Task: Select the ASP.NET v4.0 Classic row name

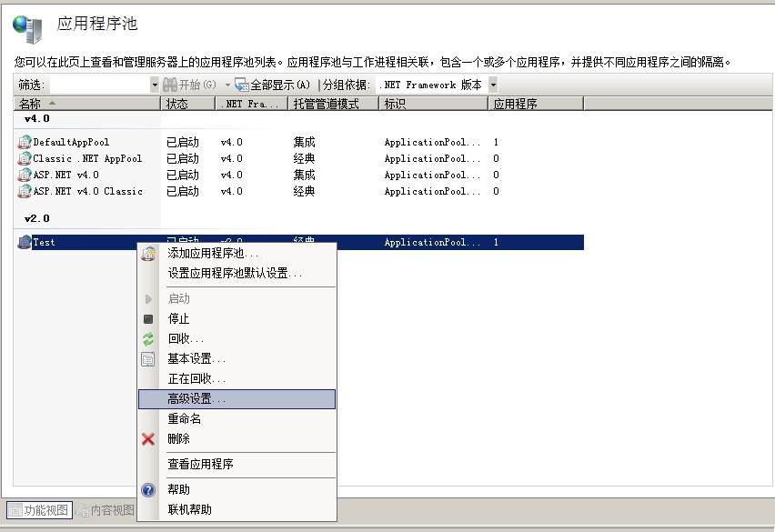Action: [x=87, y=191]
